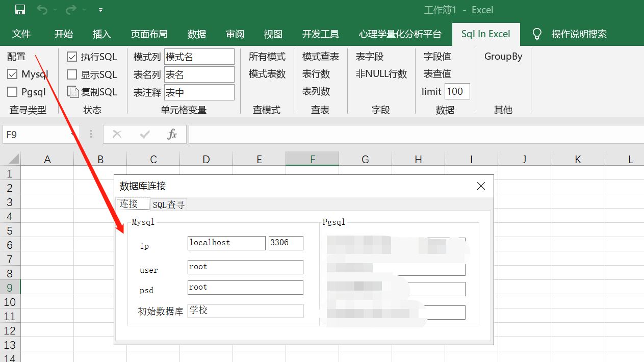Open the Redo dropdown arrow
644x362 pixels.
85,10
